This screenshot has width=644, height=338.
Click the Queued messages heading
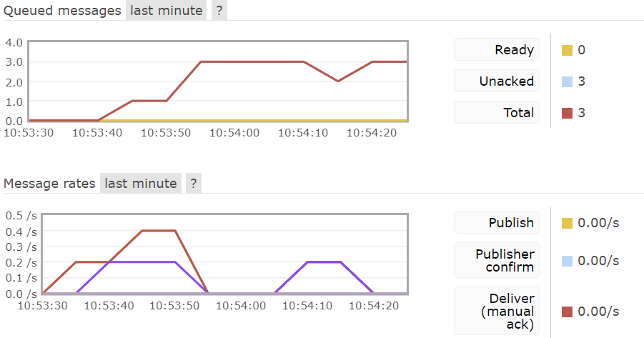coord(62,11)
